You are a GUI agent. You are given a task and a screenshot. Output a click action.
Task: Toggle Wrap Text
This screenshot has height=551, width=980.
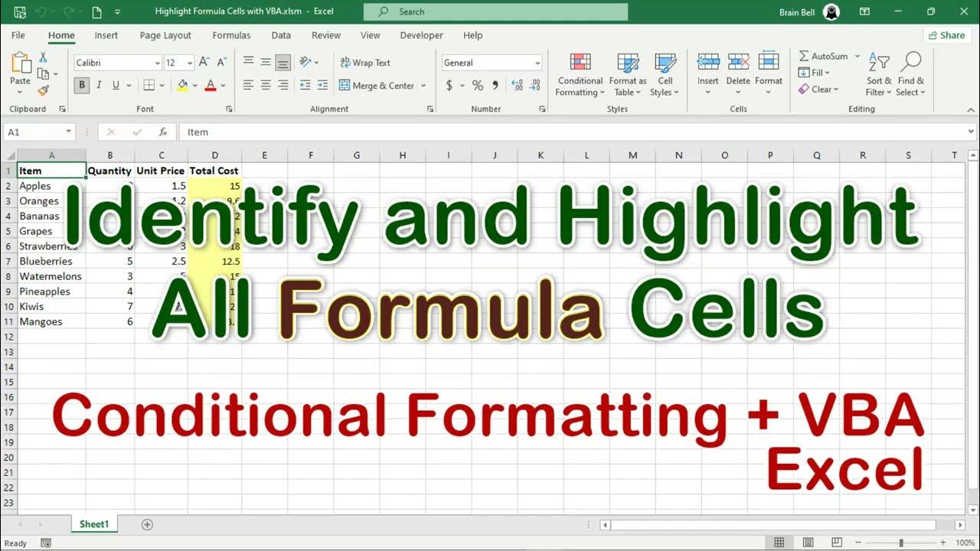click(365, 63)
